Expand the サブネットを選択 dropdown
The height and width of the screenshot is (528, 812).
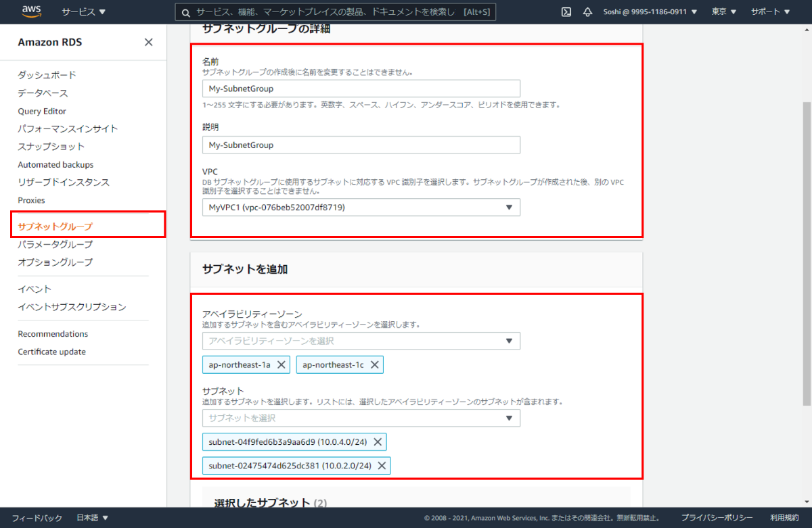click(361, 418)
